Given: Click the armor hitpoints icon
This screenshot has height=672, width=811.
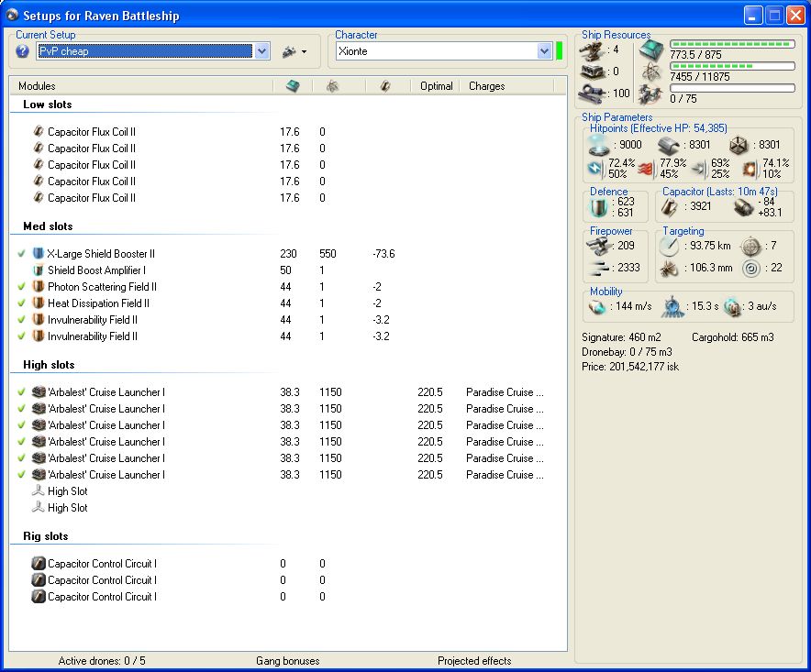Looking at the screenshot, I should point(668,145).
